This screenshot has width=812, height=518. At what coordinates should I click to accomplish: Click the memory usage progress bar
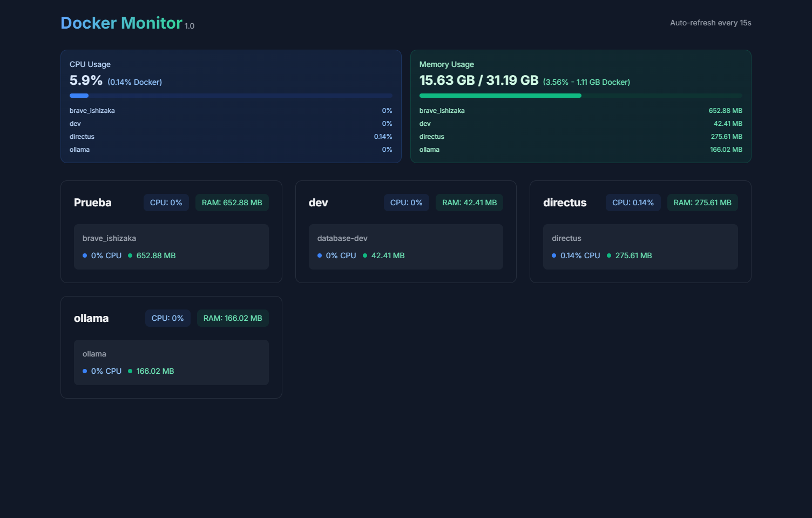click(581, 96)
